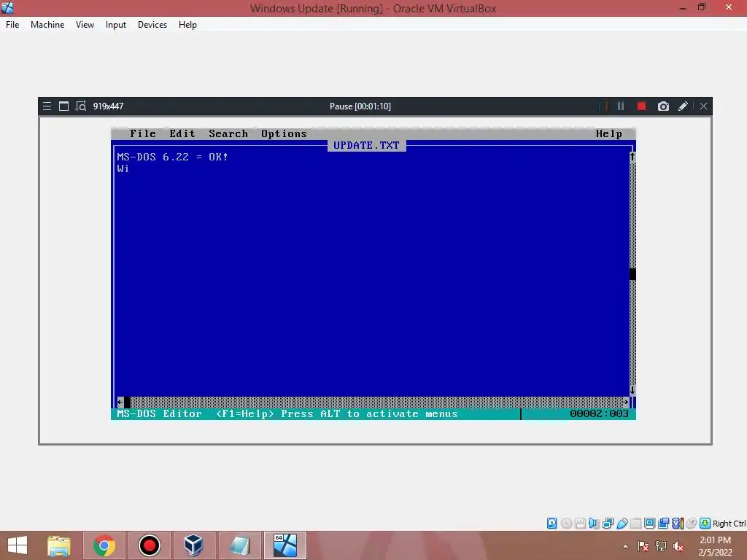Viewport: 747px width, 560px height.
Task: Click the 919x447 capture size label
Action: (108, 106)
